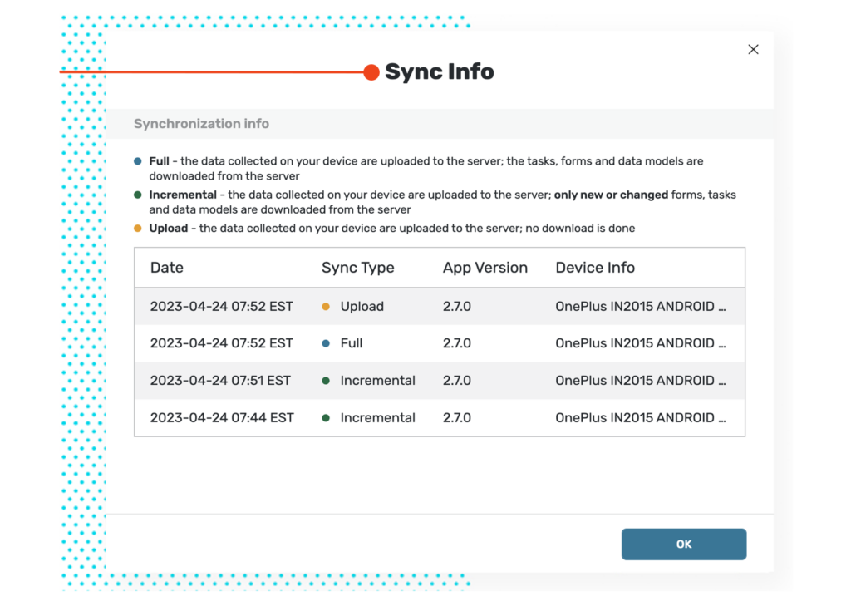851x616 pixels.
Task: Click version 2.7.0 in the Incremental 07:44 row
Action: tap(457, 417)
